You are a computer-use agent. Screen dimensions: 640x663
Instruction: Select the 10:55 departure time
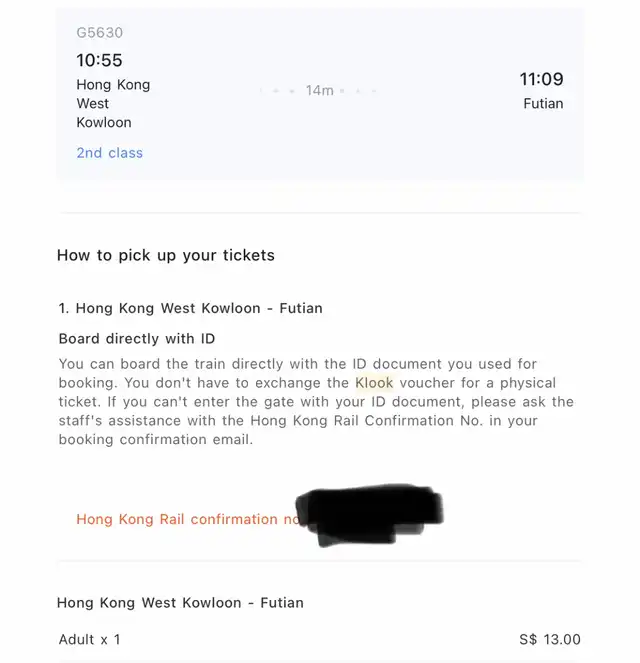point(99,60)
